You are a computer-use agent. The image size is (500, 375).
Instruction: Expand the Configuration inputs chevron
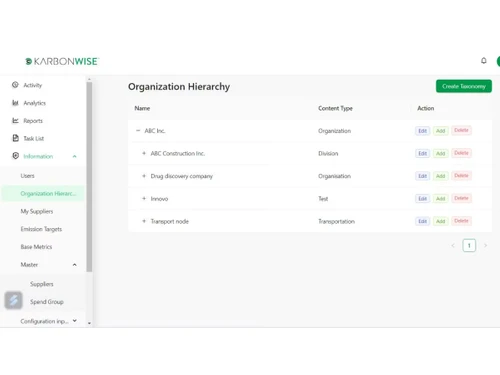[75, 321]
